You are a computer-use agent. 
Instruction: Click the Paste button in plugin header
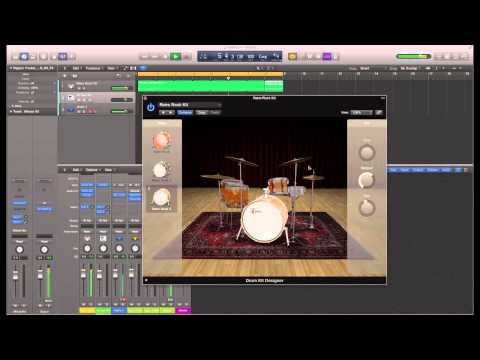[x=215, y=113]
